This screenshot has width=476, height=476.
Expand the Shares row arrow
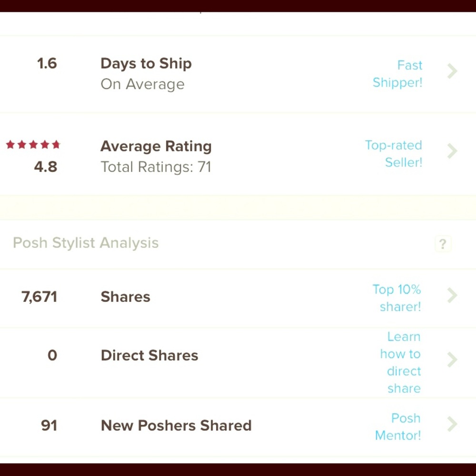tap(452, 296)
